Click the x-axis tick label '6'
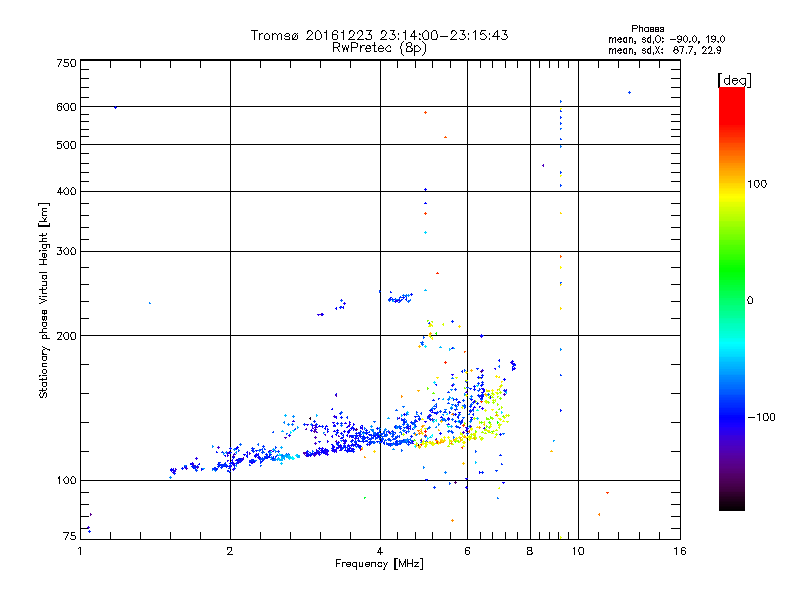 tap(467, 551)
